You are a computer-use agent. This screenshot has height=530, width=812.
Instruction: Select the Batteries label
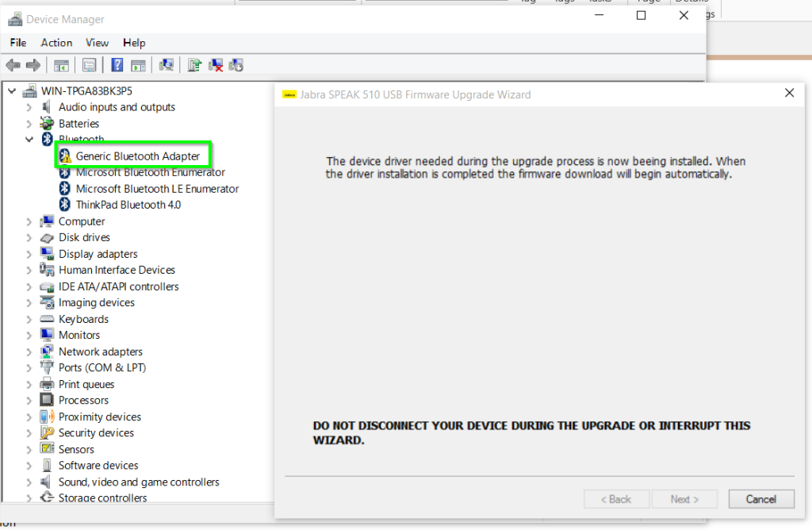(79, 123)
